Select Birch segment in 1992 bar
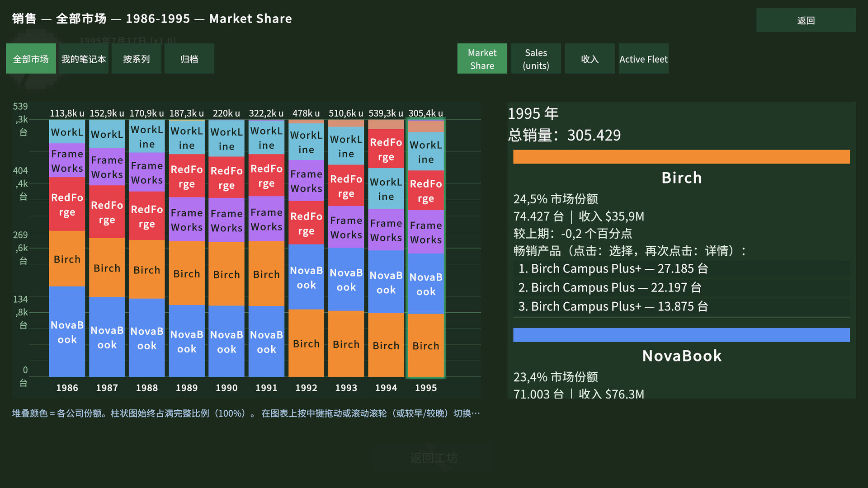The width and height of the screenshot is (868, 488). point(306,343)
